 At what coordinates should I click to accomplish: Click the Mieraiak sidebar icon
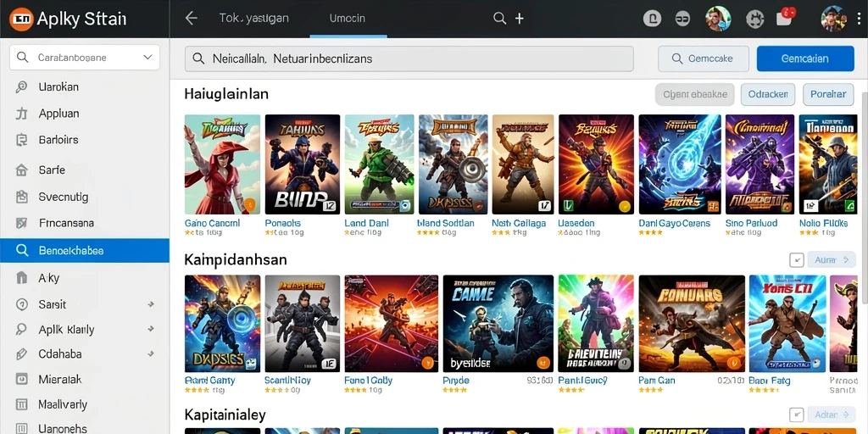pos(21,379)
